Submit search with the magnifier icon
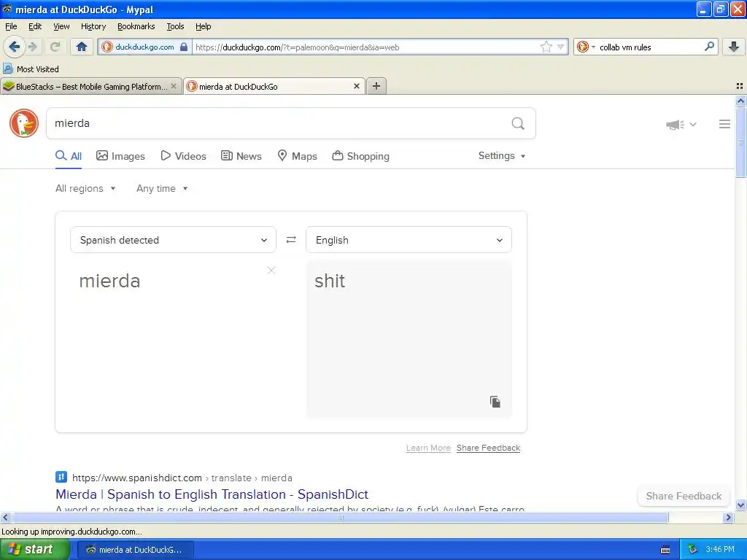This screenshot has width=747, height=560. coord(518,124)
